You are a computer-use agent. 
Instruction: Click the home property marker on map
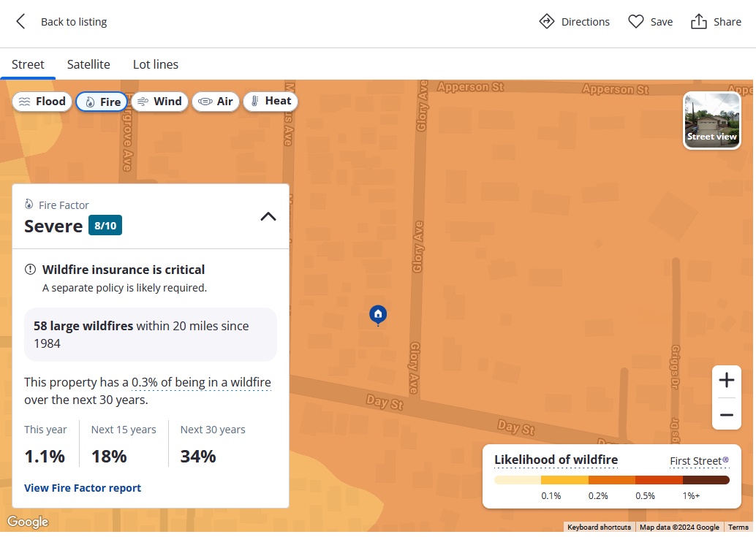(378, 315)
